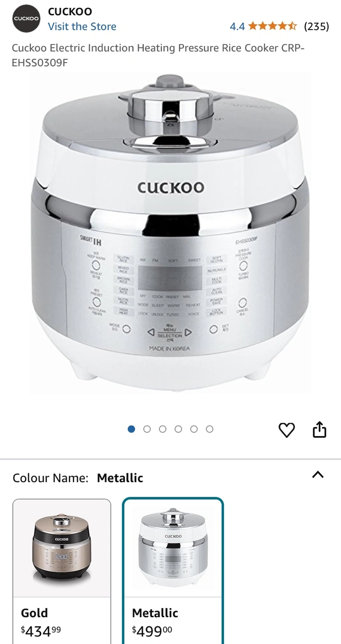The height and width of the screenshot is (644, 341).
Task: Tap the share icon
Action: (320, 429)
